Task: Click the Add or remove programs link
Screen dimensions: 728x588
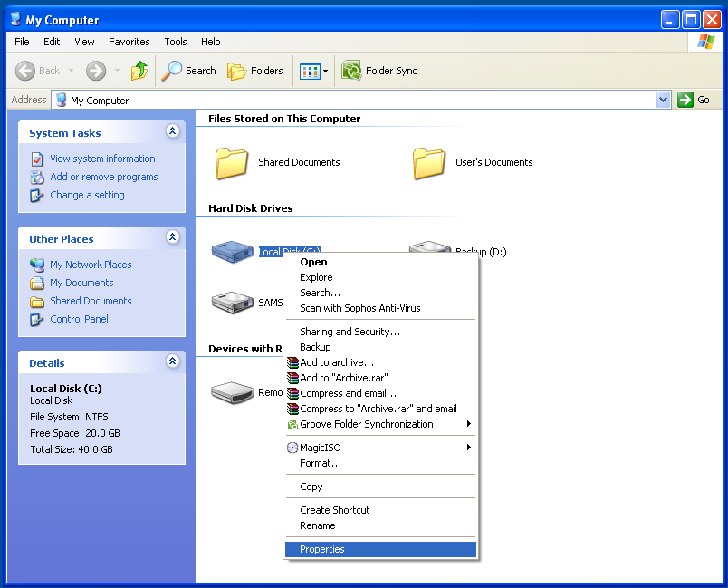Action: [104, 177]
